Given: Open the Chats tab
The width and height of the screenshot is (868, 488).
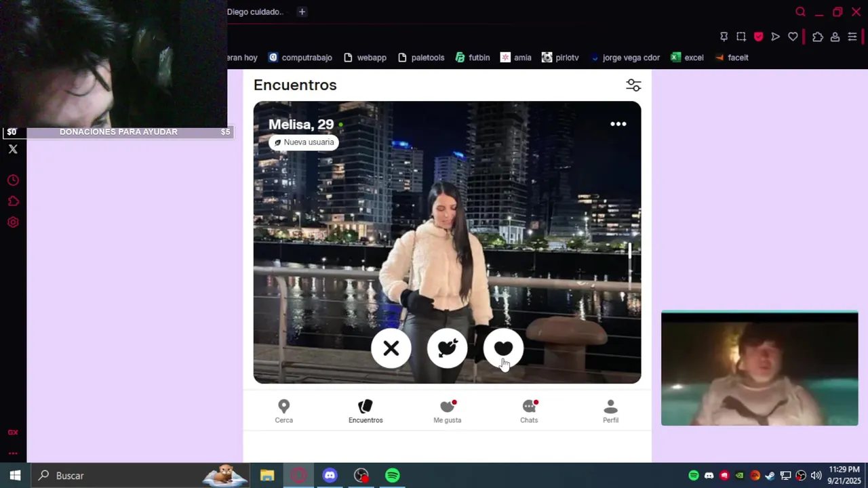Looking at the screenshot, I should pos(529,411).
